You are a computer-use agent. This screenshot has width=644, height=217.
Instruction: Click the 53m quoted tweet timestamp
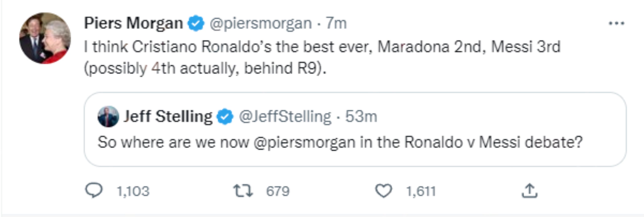click(x=361, y=117)
